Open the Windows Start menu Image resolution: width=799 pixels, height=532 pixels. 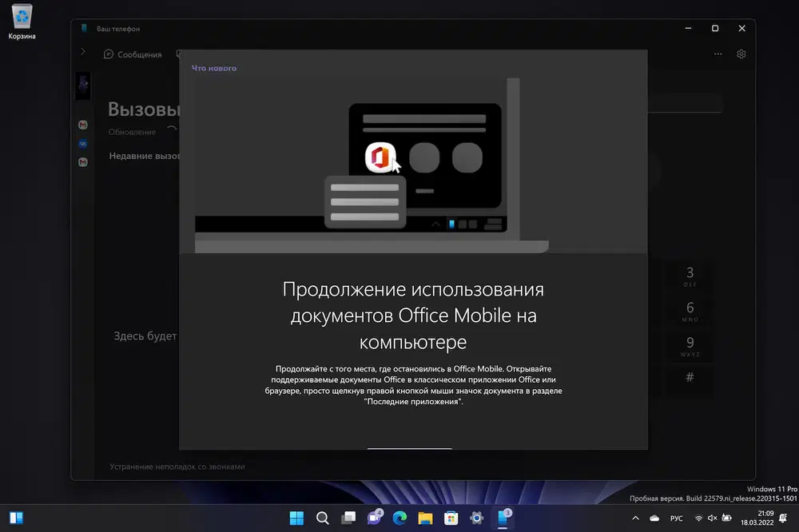[296, 518]
